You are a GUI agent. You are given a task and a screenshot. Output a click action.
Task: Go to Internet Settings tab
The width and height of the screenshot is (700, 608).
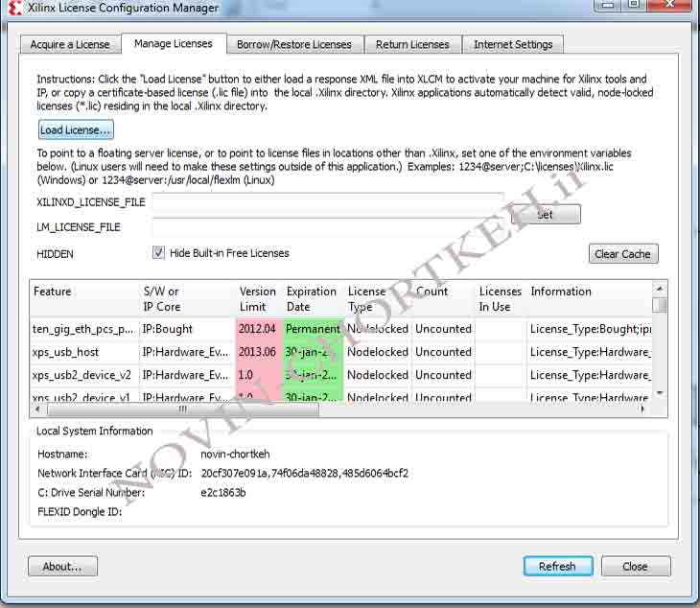[513, 44]
